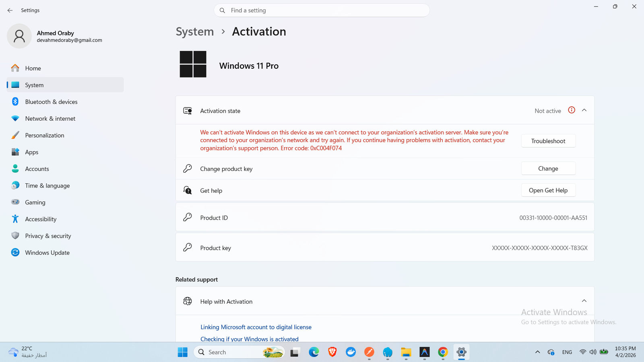644x362 pixels.
Task: Click the Troubleshoot button
Action: pyautogui.click(x=548, y=141)
